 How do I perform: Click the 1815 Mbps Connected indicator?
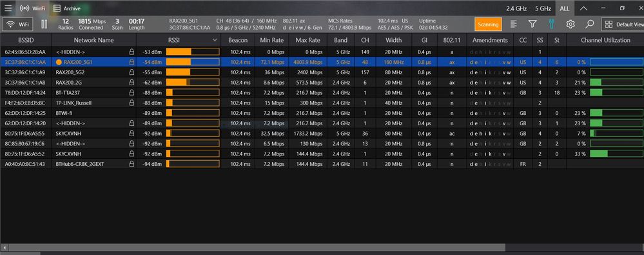click(x=92, y=25)
